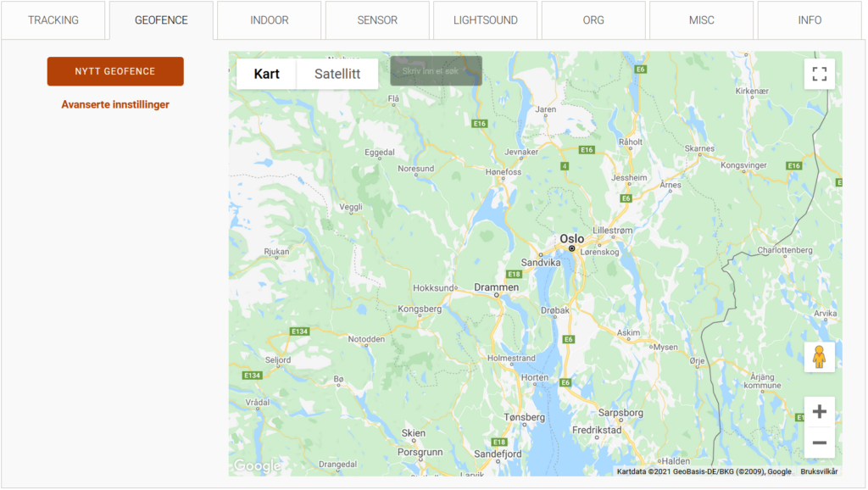Viewport: 868px width, 490px height.
Task: Click the Drangedal label on map
Action: point(337,465)
